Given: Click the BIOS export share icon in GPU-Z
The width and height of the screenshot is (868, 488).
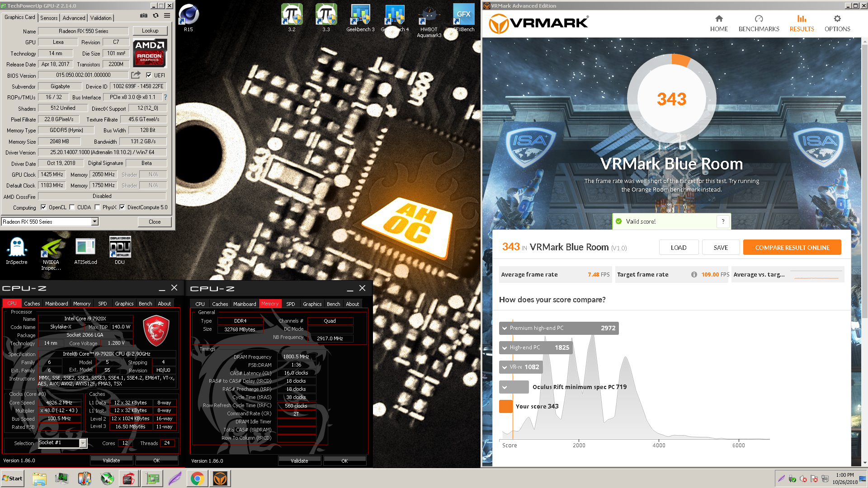Looking at the screenshot, I should pos(136,75).
